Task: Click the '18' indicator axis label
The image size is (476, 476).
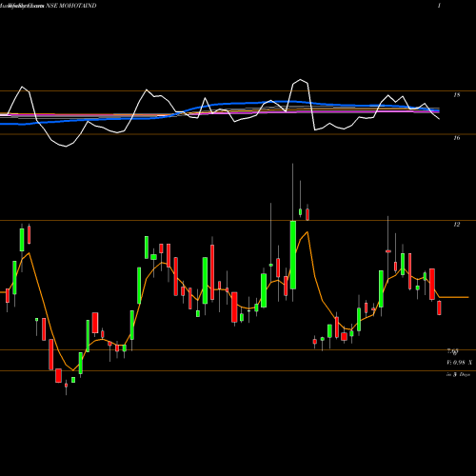Action: coord(457,95)
